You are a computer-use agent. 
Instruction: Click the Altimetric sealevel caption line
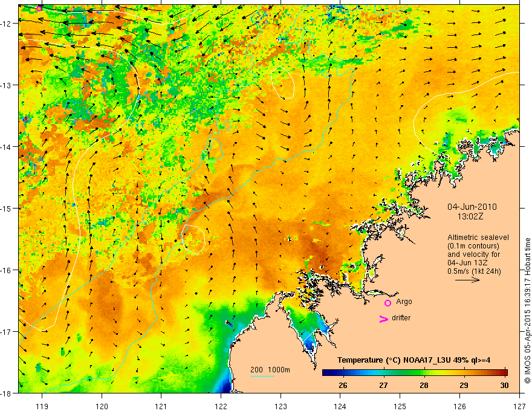coord(478,238)
